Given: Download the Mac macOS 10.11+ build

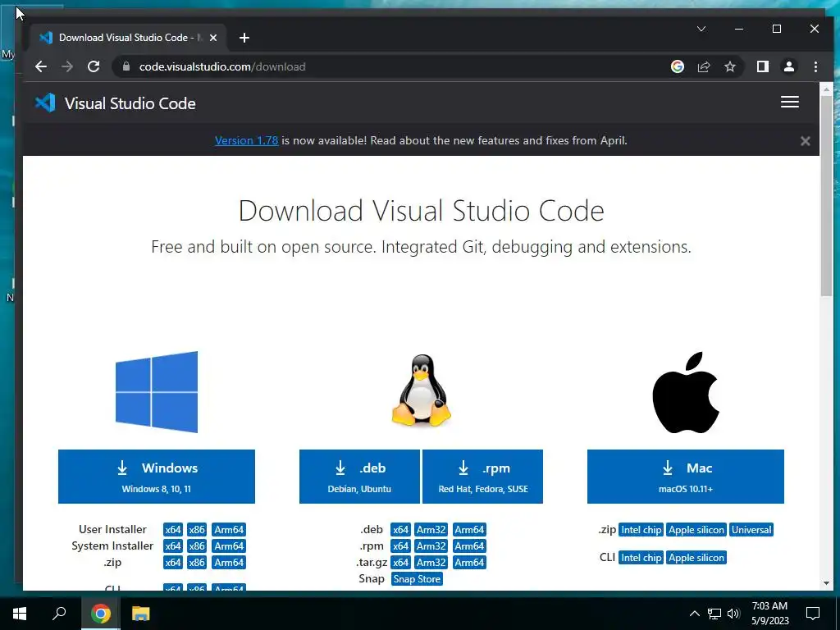Looking at the screenshot, I should [686, 477].
